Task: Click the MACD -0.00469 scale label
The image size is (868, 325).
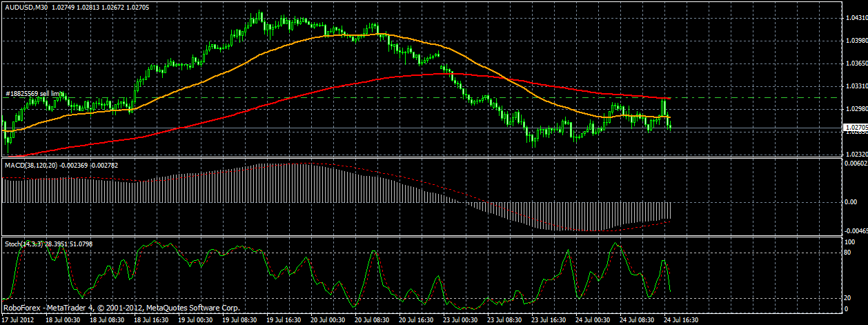Action: tap(856, 230)
